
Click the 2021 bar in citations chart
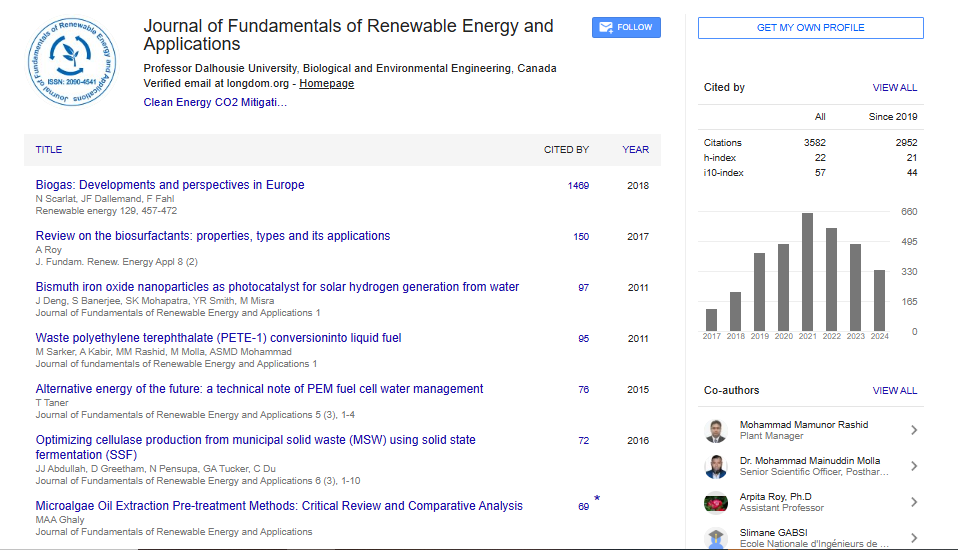[x=807, y=271]
